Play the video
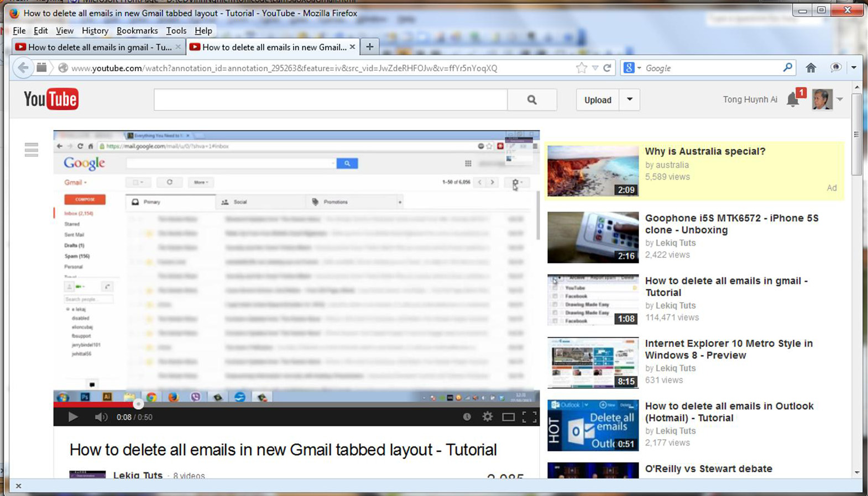This screenshot has width=868, height=496. tap(72, 417)
